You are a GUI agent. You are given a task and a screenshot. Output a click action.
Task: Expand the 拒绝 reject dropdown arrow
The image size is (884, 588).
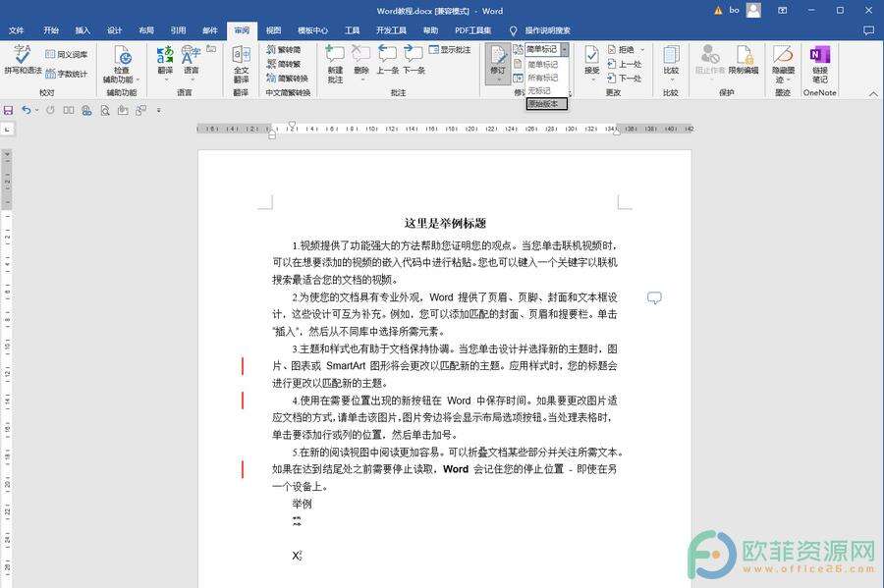tap(642, 49)
